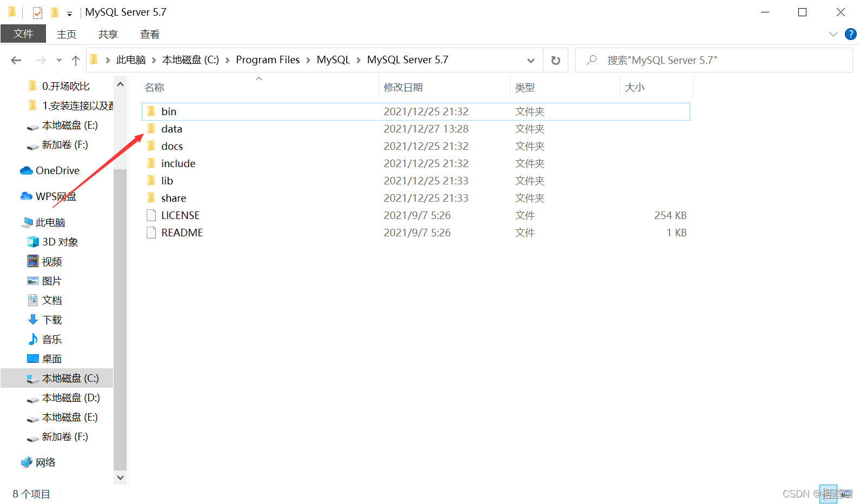Click MySQL breadcrumb in address bar
The width and height of the screenshot is (860, 504).
pyautogui.click(x=333, y=60)
